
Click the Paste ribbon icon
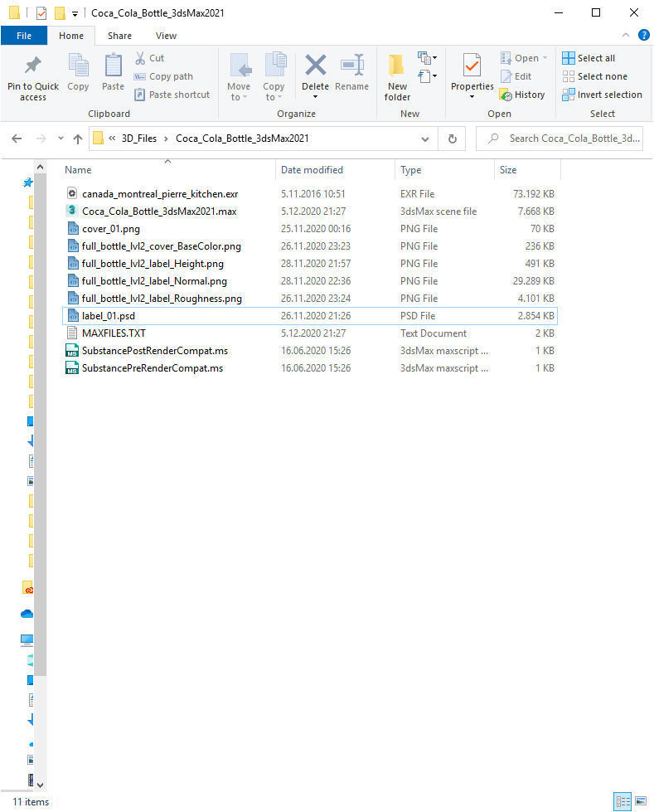pos(113,72)
